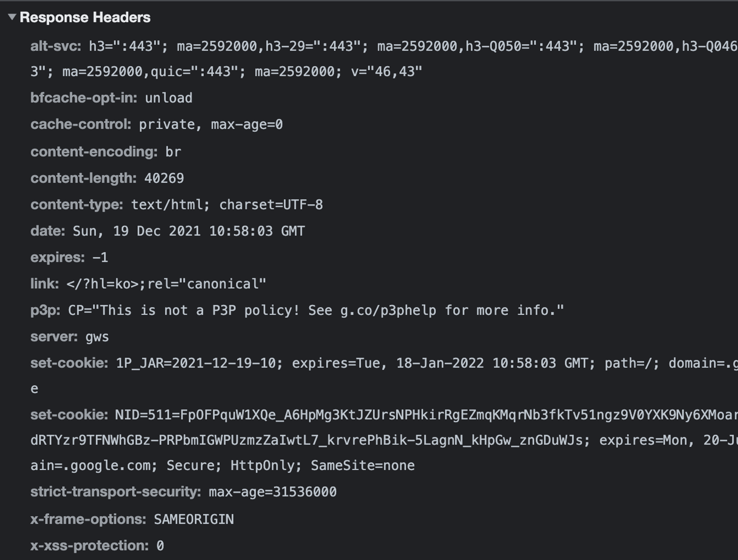Select the x-frame-options value SAMEORIGIN
The width and height of the screenshot is (738, 560).
pyautogui.click(x=193, y=518)
